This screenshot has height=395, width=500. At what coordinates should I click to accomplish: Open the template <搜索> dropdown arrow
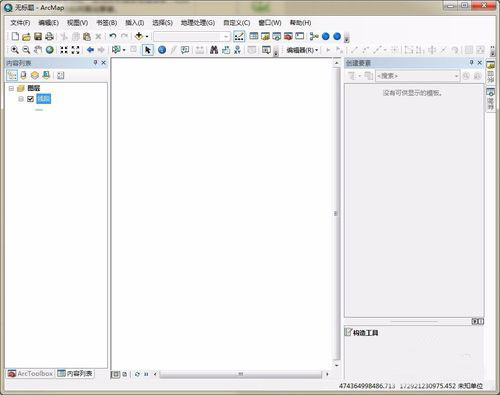click(x=456, y=76)
